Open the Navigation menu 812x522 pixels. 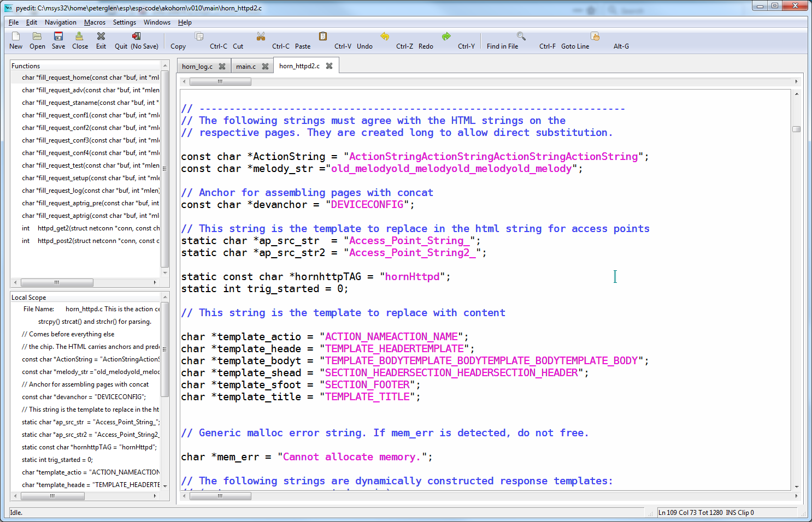60,22
